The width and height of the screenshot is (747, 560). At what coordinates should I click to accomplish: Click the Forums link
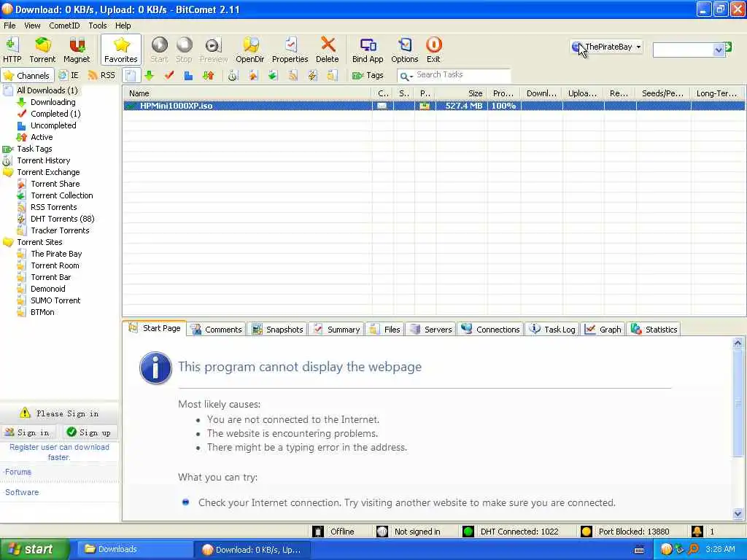click(x=18, y=472)
